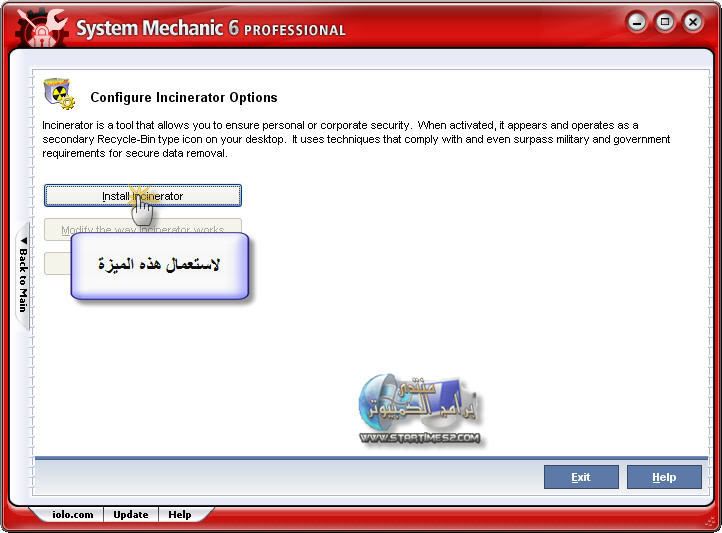
Task: Select the Update bottom tab
Action: tap(131, 515)
